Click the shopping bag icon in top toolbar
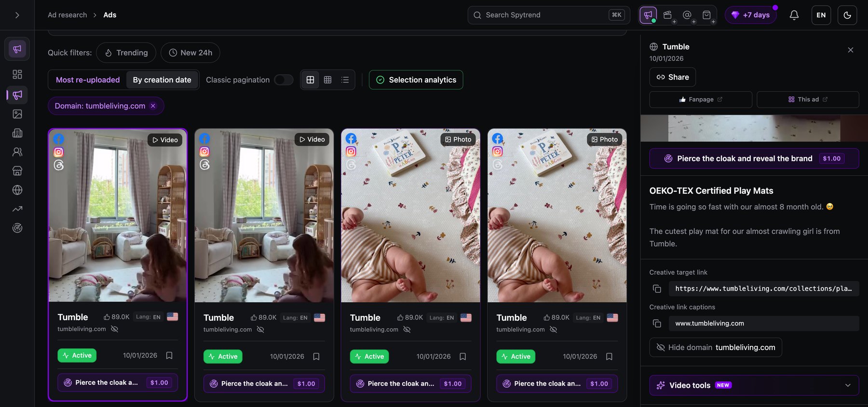This screenshot has width=868, height=407. 706,15
